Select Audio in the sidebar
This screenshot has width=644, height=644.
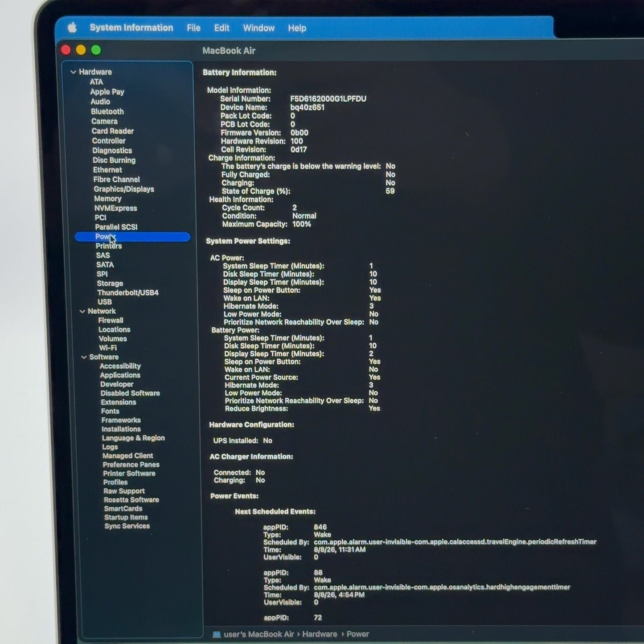(x=100, y=102)
